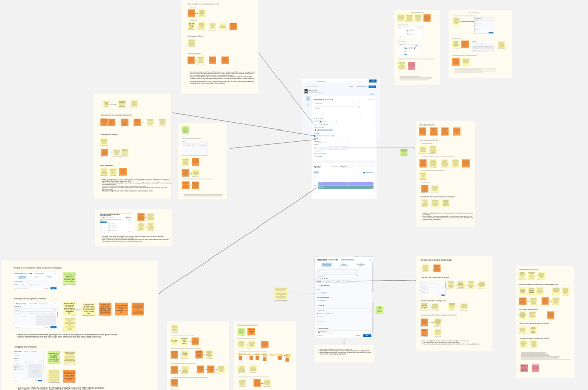Click the blue participants icon in the Agenda section

click(x=364, y=172)
